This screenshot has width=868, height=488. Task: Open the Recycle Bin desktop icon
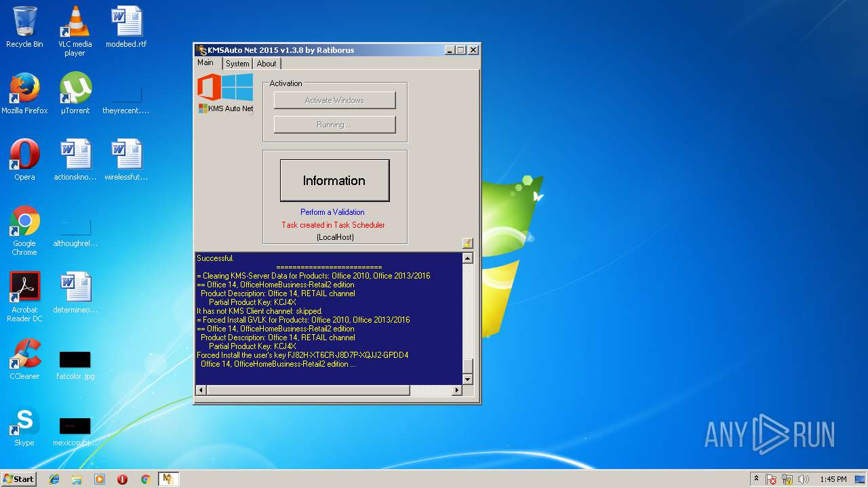click(x=24, y=27)
